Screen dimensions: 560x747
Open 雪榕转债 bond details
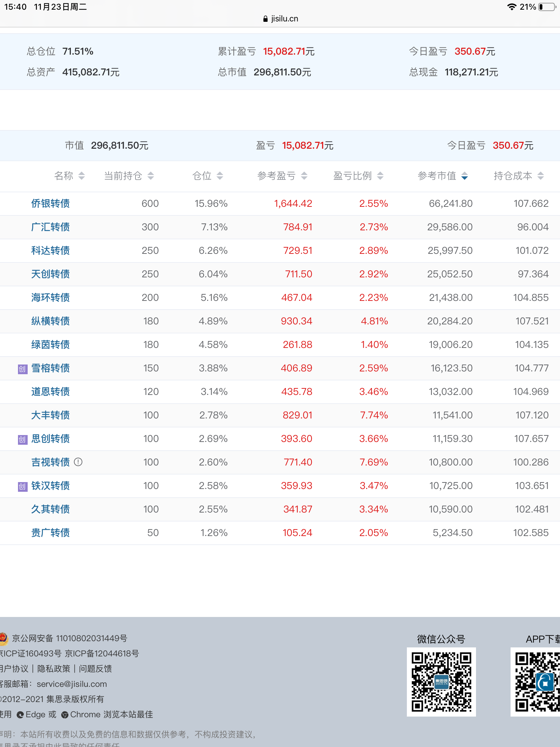point(50,368)
